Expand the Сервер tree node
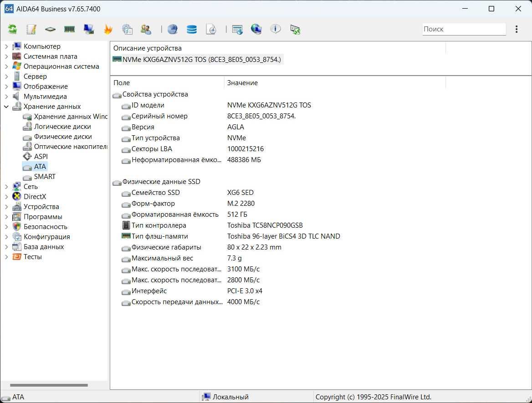This screenshot has height=403, width=532. coord(6,77)
